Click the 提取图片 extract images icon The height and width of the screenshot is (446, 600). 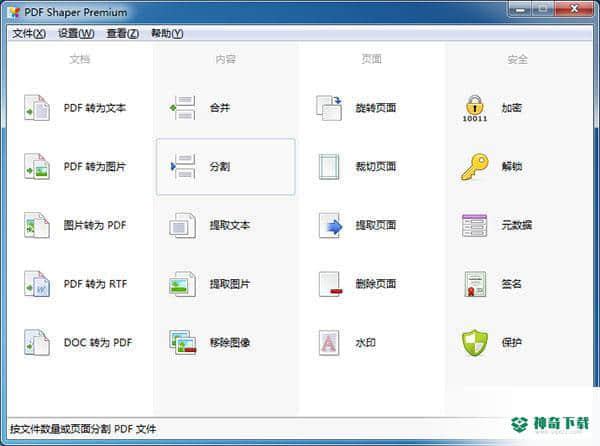(x=183, y=284)
